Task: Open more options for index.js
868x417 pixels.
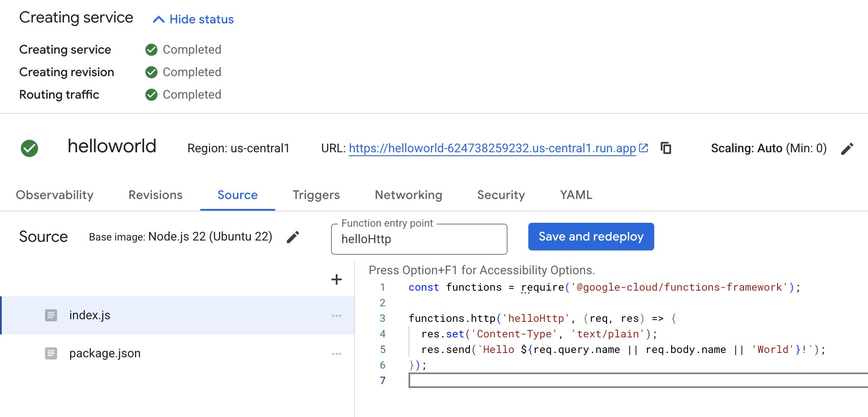Action: point(336,316)
